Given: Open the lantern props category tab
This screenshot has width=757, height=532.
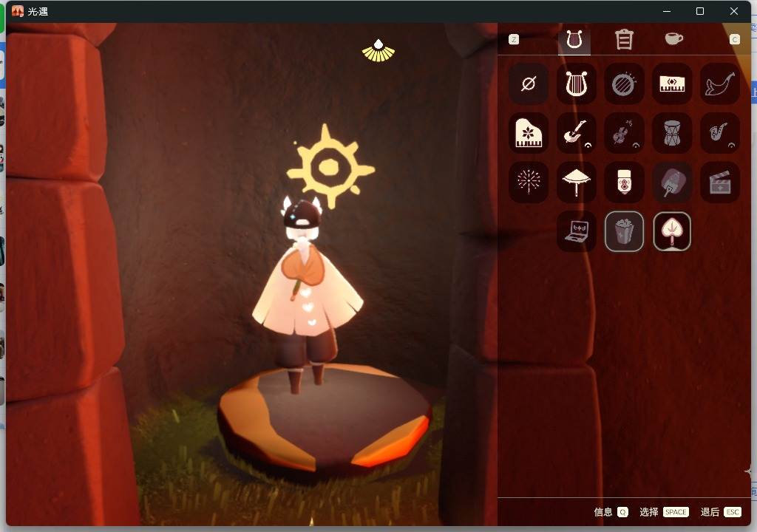Looking at the screenshot, I should (x=624, y=39).
